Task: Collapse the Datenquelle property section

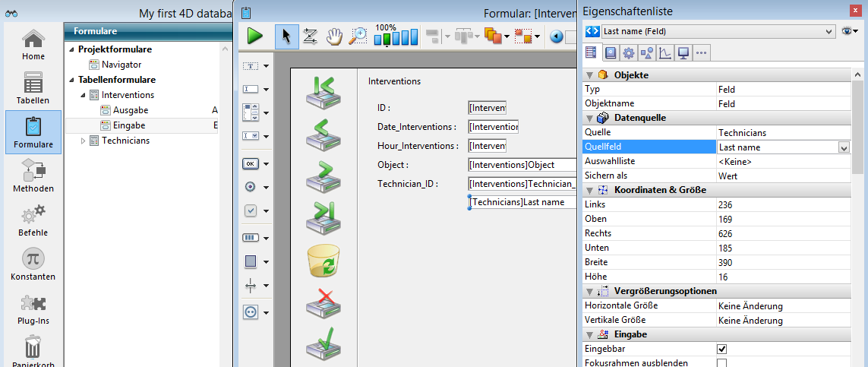Action: (589, 118)
